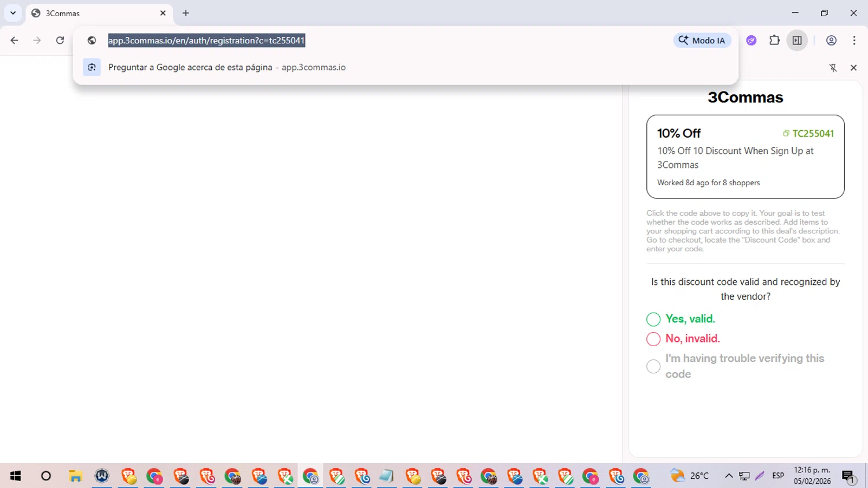This screenshot has width=868, height=488.
Task: Select the 3Commas browser tab
Action: [98, 13]
